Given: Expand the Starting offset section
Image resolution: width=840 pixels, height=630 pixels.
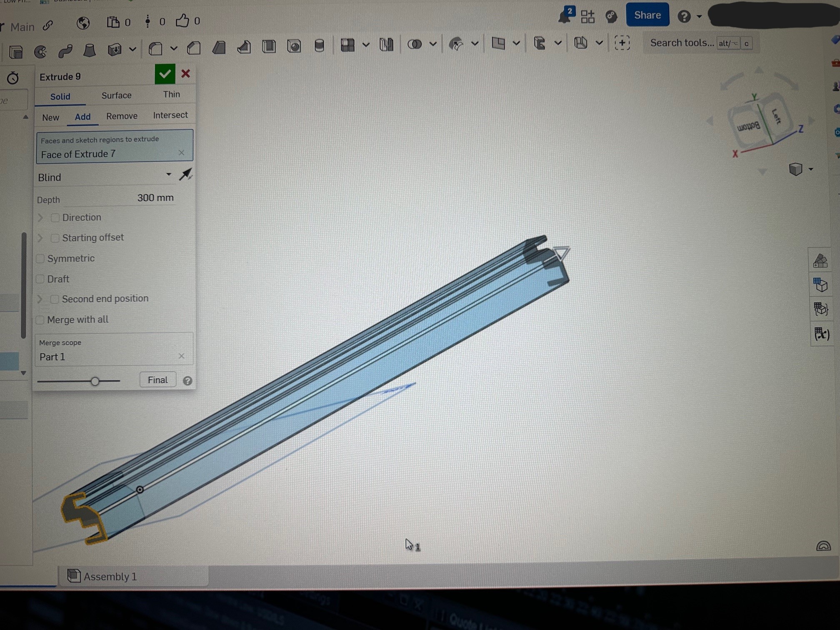Looking at the screenshot, I should [x=40, y=238].
